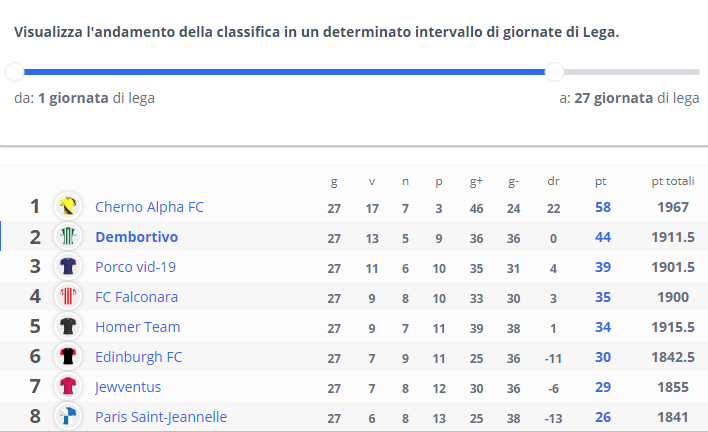This screenshot has height=432, width=708.
Task: Click the Porco vid-19 navy jersey icon
Action: pyautogui.click(x=68, y=266)
